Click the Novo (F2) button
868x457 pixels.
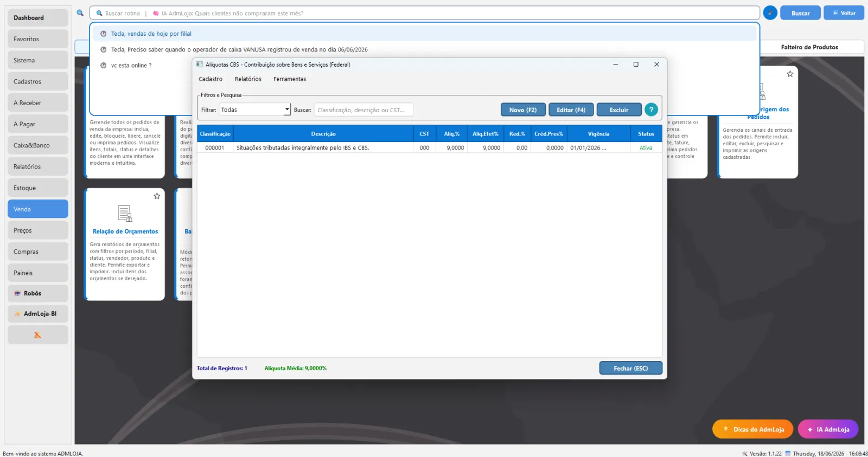[523, 110]
